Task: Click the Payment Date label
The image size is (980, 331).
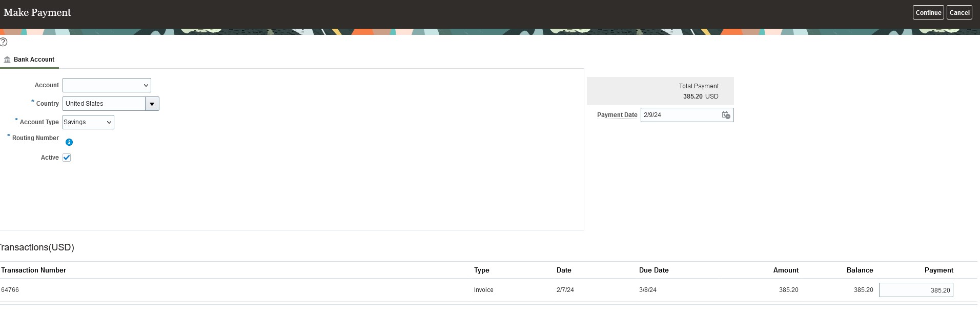Action: pos(617,115)
